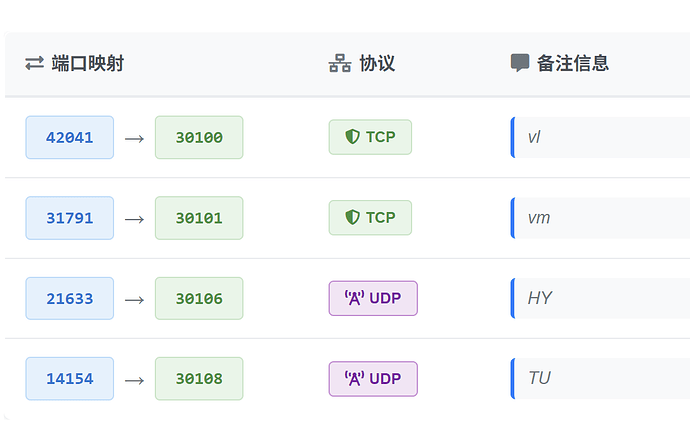690x423 pixels.
Task: Click the protocol network icon in header
Action: (x=339, y=64)
